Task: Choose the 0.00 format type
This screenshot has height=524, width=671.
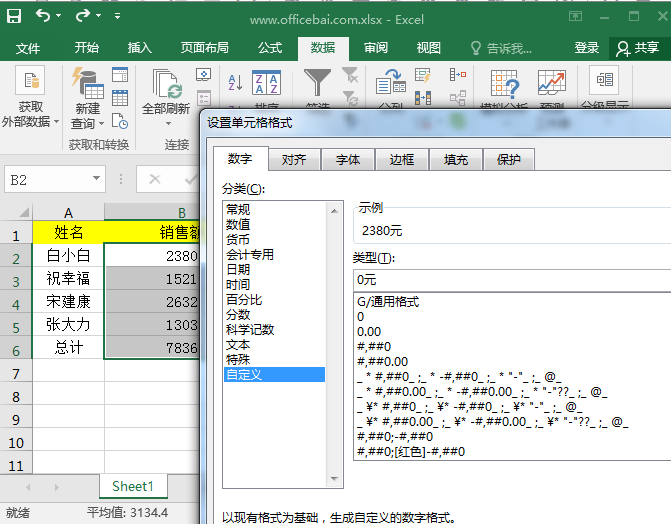Action: pyautogui.click(x=369, y=332)
